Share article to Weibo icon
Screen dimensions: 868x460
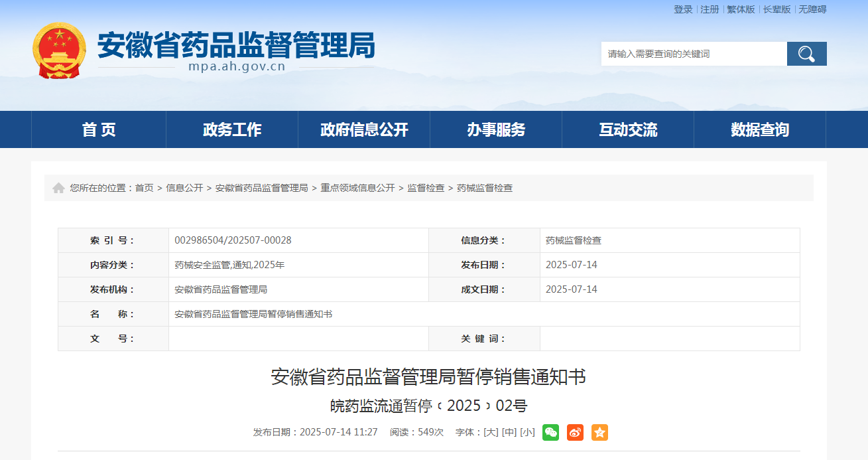click(575, 432)
